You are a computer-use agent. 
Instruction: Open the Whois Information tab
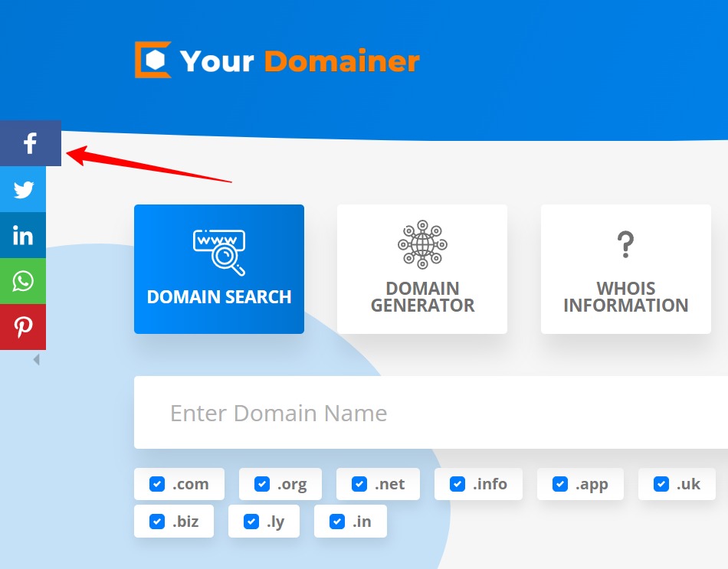coord(626,270)
